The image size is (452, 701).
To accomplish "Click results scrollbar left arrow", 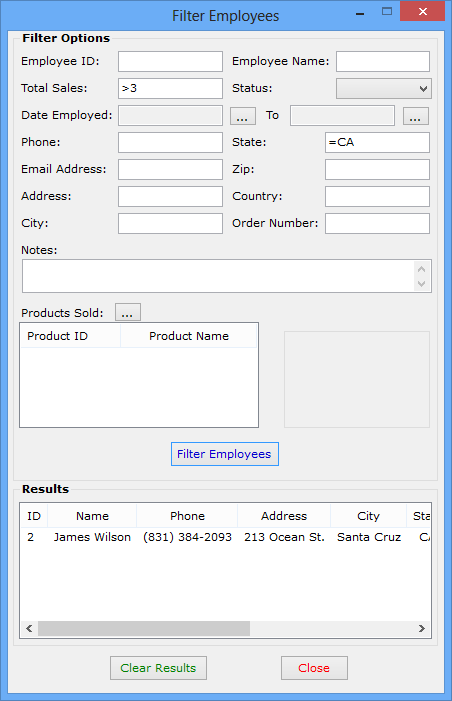I will point(30,629).
